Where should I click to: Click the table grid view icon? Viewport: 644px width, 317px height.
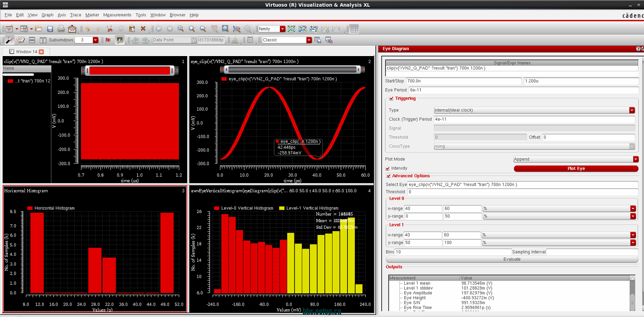[x=354, y=29]
